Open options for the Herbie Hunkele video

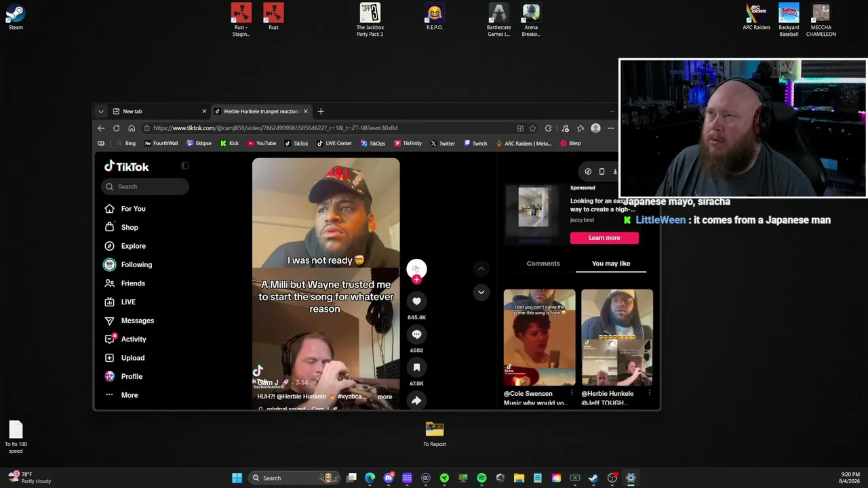[649, 393]
